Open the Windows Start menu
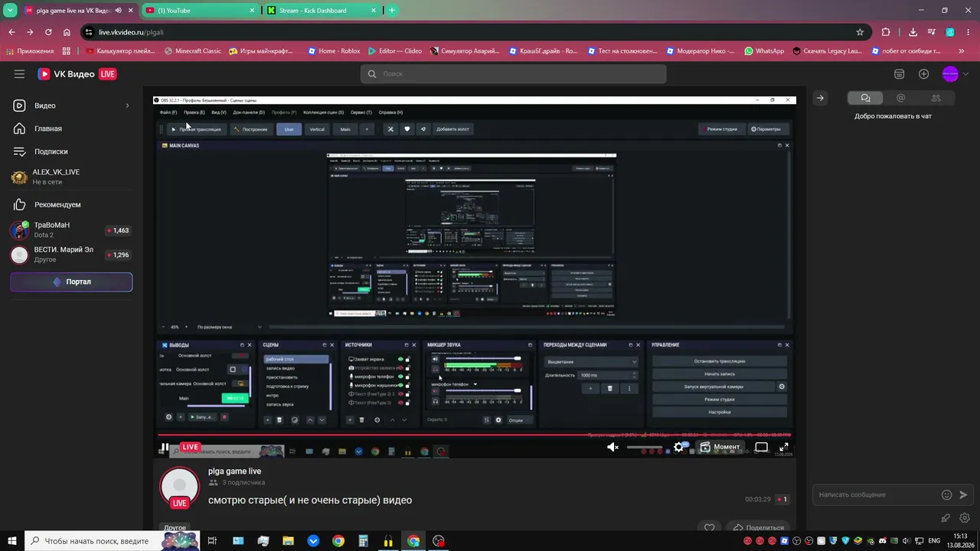 (12, 541)
